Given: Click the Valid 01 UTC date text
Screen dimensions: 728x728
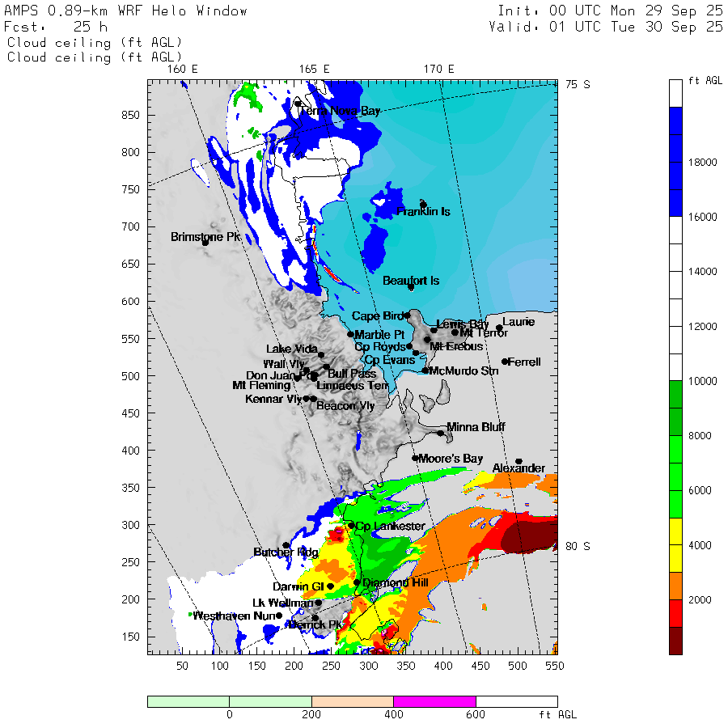Looking at the screenshot, I should [x=606, y=27].
